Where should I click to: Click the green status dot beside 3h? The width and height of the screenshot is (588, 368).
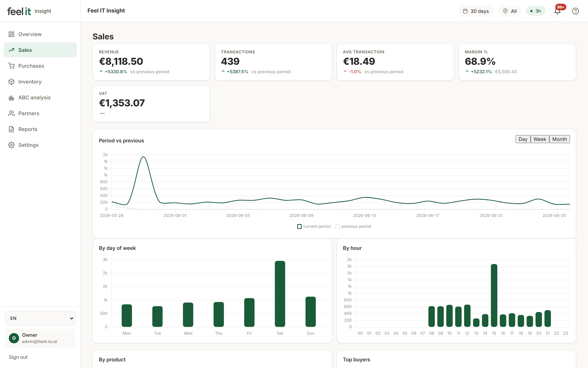coord(531,11)
